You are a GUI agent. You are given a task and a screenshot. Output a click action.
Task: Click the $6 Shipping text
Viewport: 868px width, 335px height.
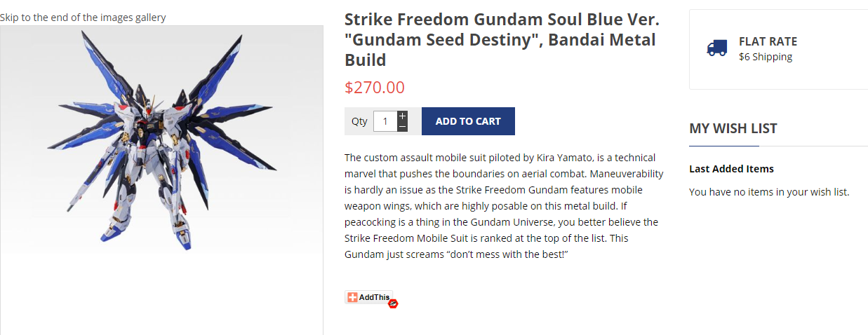(x=766, y=57)
